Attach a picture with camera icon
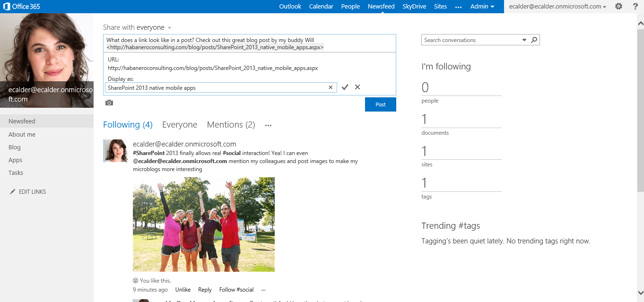Image resolution: width=644 pixels, height=302 pixels. (109, 103)
